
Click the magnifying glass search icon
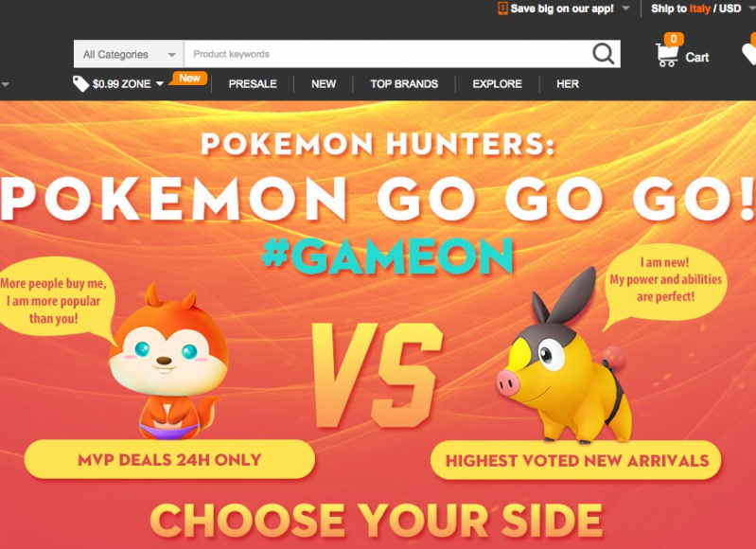(603, 54)
